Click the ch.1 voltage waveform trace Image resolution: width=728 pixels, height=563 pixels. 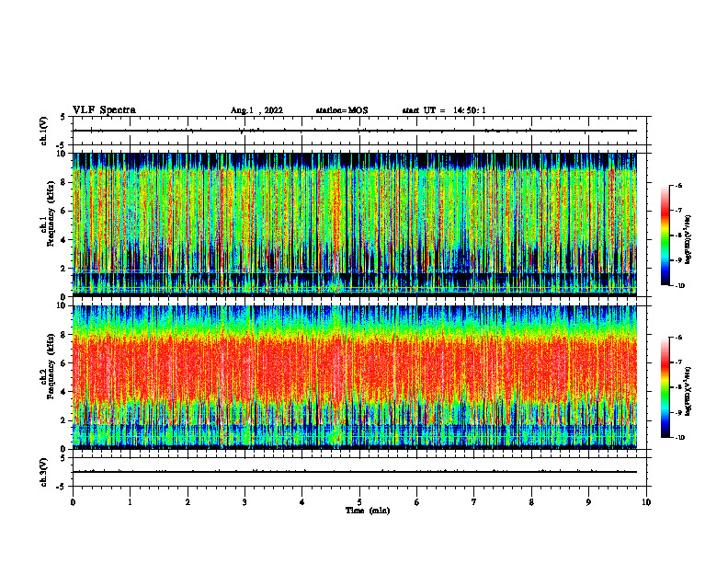[x=355, y=131]
